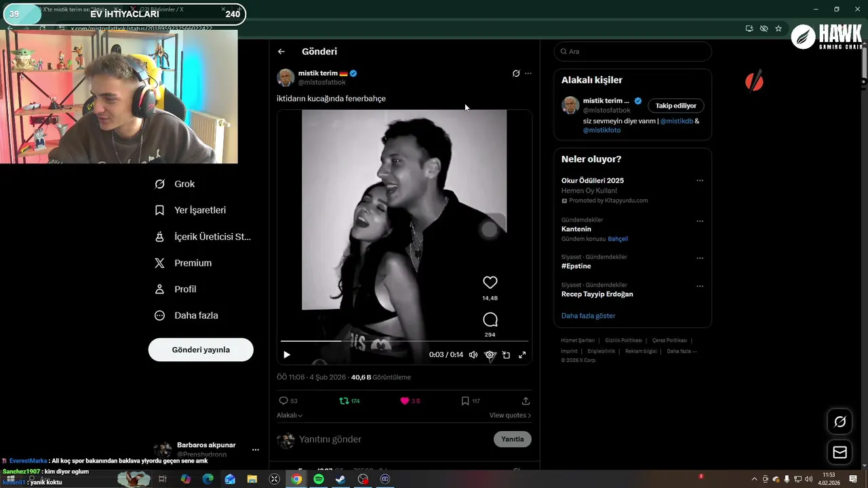This screenshot has width=868, height=488.
Task: Expand the Alakalı sort dropdown
Action: click(290, 415)
